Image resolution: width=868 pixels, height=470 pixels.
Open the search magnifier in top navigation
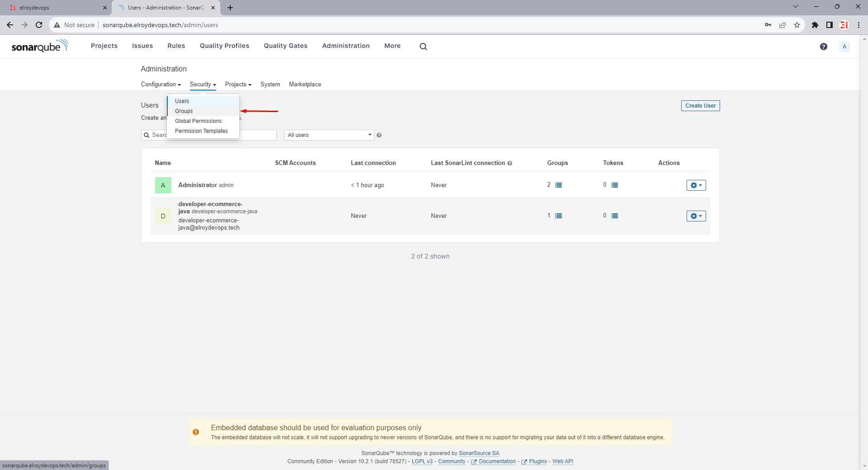[423, 46]
